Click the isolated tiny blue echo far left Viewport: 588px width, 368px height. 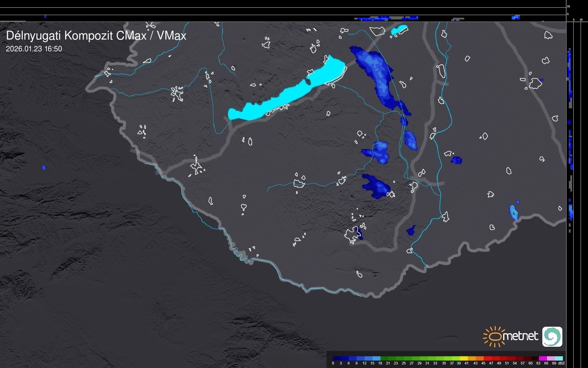click(44, 168)
